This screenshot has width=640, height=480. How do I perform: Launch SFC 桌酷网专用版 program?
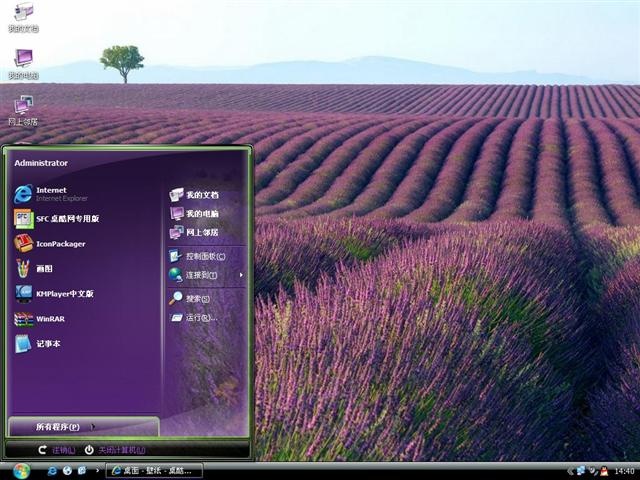coord(57,219)
